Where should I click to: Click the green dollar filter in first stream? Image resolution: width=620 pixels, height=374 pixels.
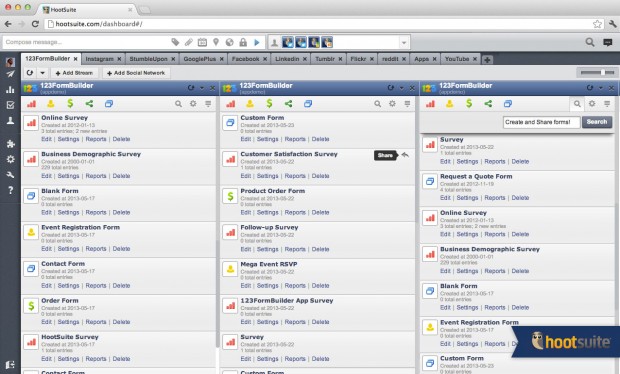70,104
